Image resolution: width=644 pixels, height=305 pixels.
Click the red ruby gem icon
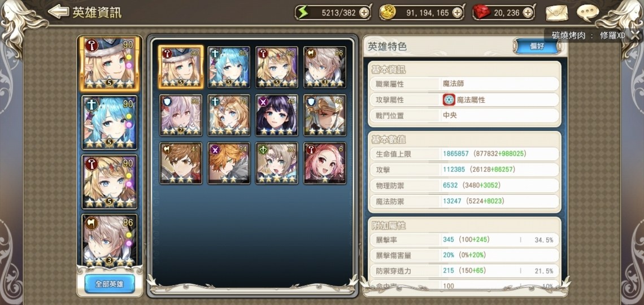(x=481, y=12)
